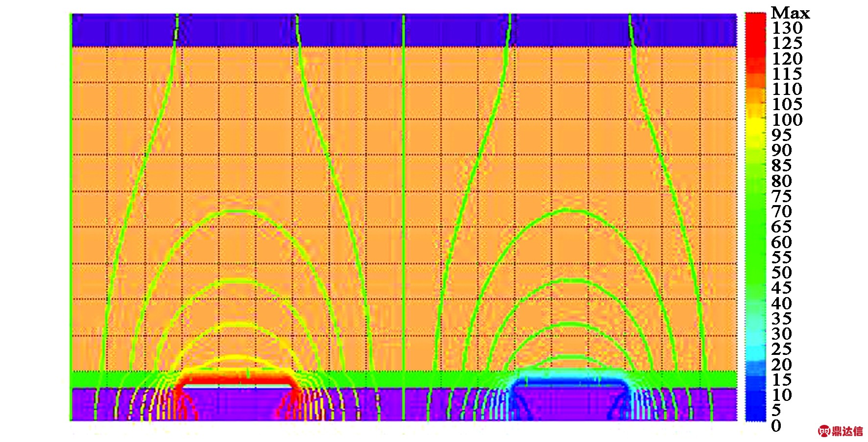Click the 75 legend label

coord(781,196)
